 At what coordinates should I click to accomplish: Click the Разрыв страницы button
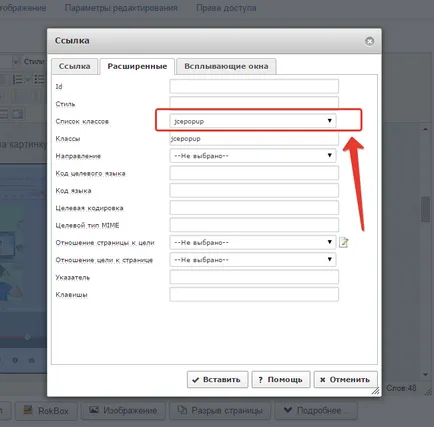pos(220,410)
